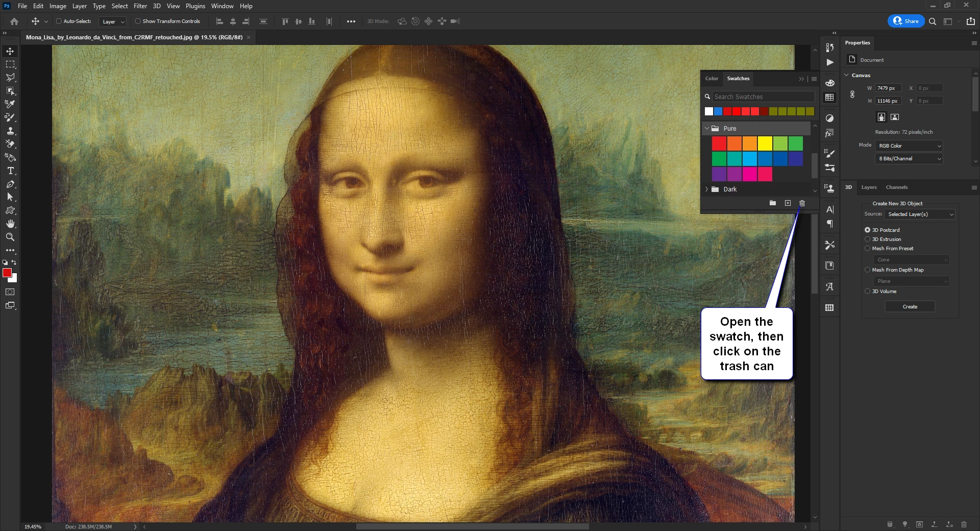Select the 3D Extrusion radio button
The image size is (980, 531).
(x=867, y=239)
